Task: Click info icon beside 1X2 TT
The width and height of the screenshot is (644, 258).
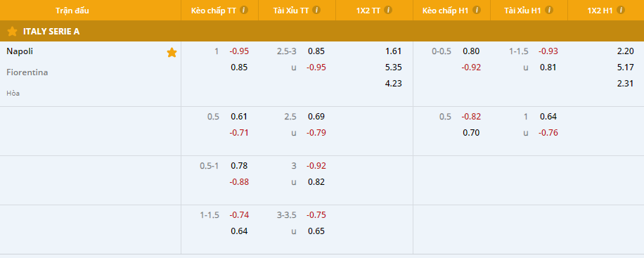Action: (388, 11)
